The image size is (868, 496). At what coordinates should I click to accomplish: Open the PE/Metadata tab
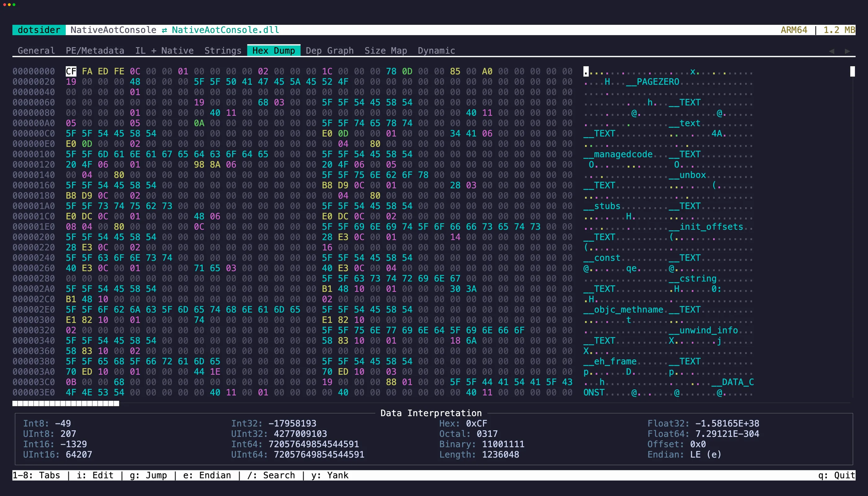[95, 51]
